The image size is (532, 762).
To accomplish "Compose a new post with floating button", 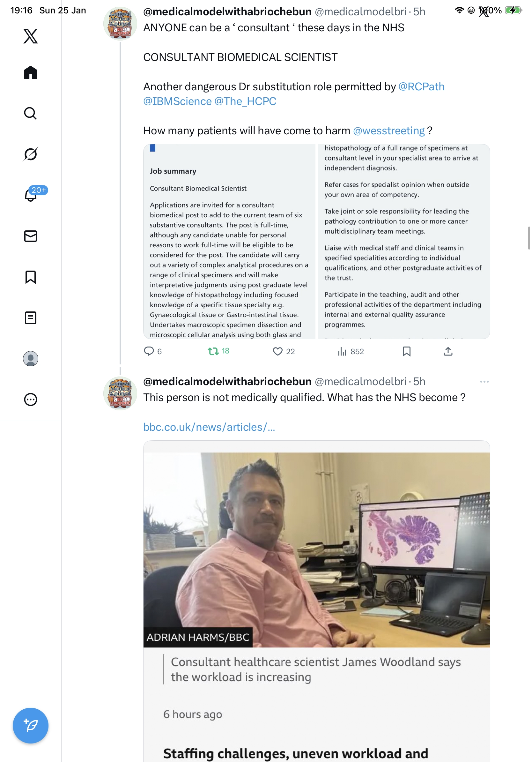I will 31,726.
